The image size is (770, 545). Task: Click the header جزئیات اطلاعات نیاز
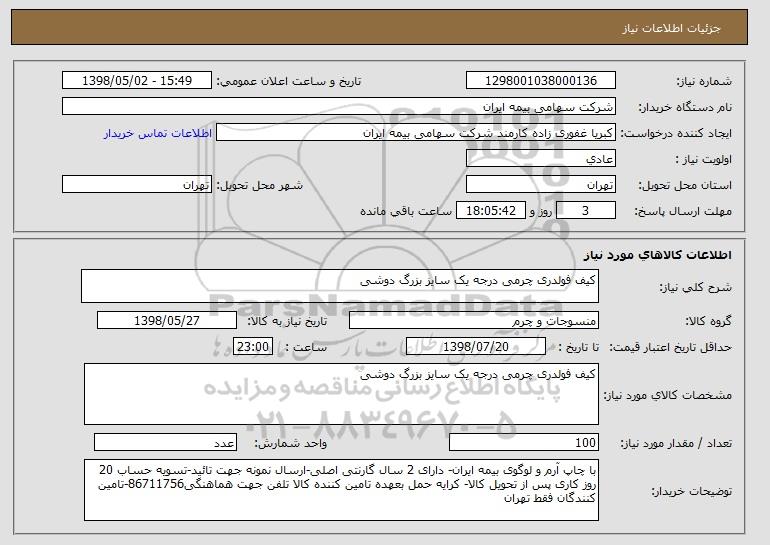point(672,28)
